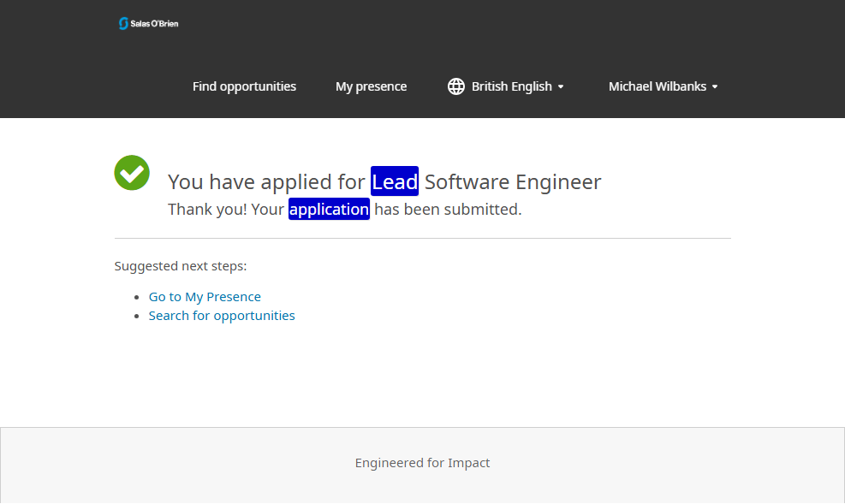Click the green success checkmark icon

[x=132, y=173]
